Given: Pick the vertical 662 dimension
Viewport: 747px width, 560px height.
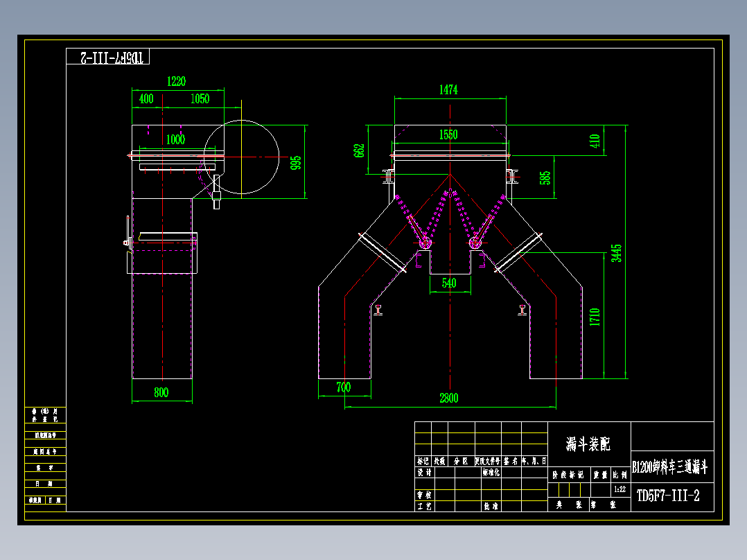Looking at the screenshot, I should click(x=359, y=150).
